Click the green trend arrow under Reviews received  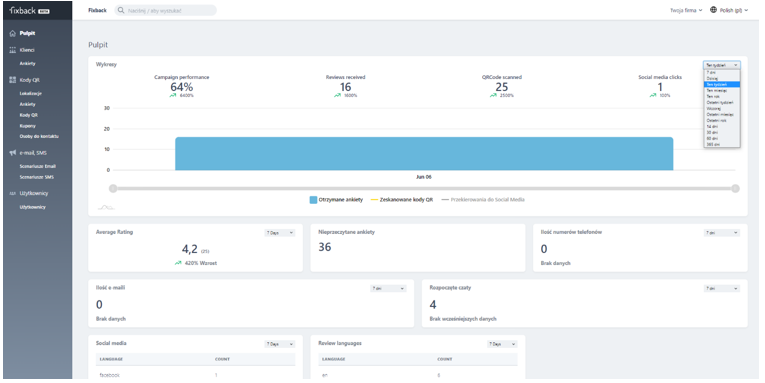coord(338,95)
